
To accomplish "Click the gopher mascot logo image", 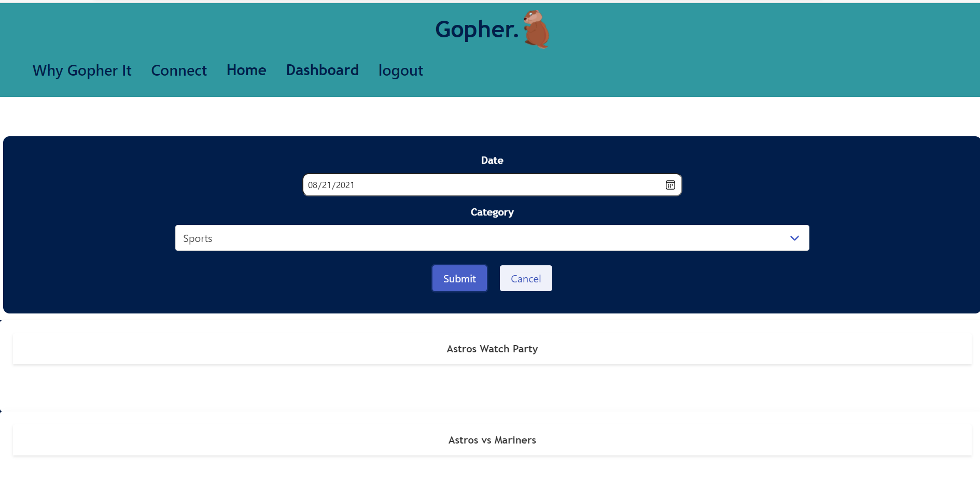I will coord(536,29).
